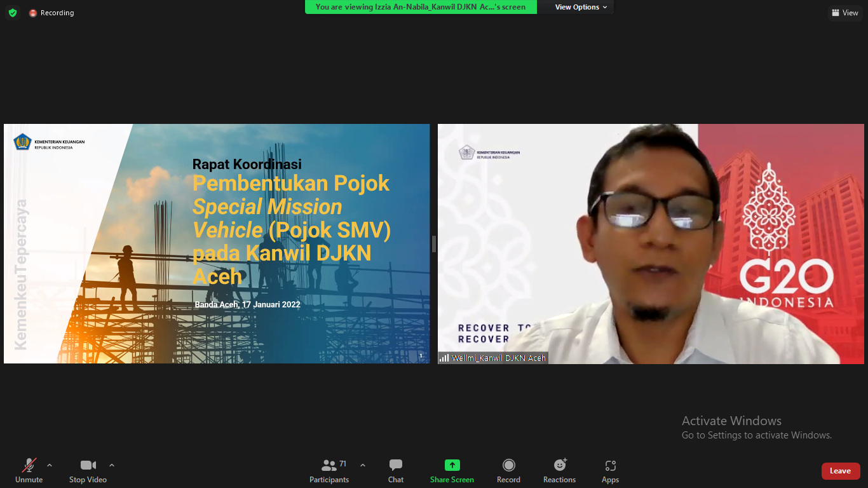
Task: Open the Chat panel
Action: [396, 471]
